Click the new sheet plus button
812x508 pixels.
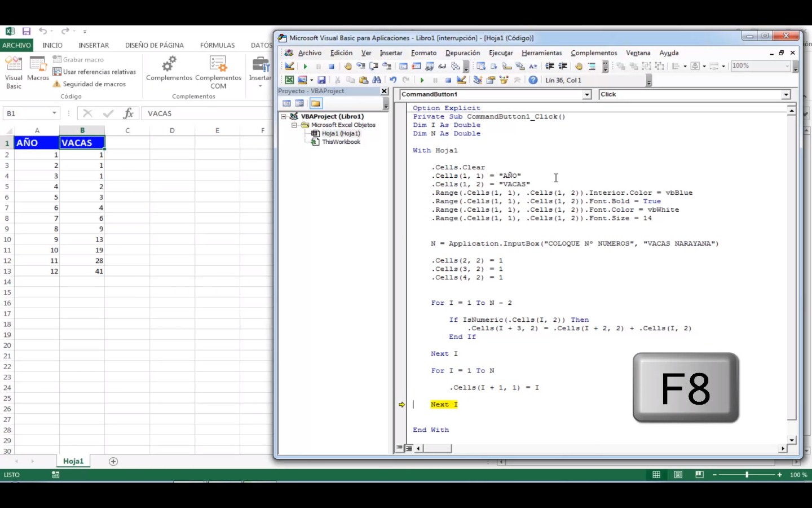(x=113, y=462)
